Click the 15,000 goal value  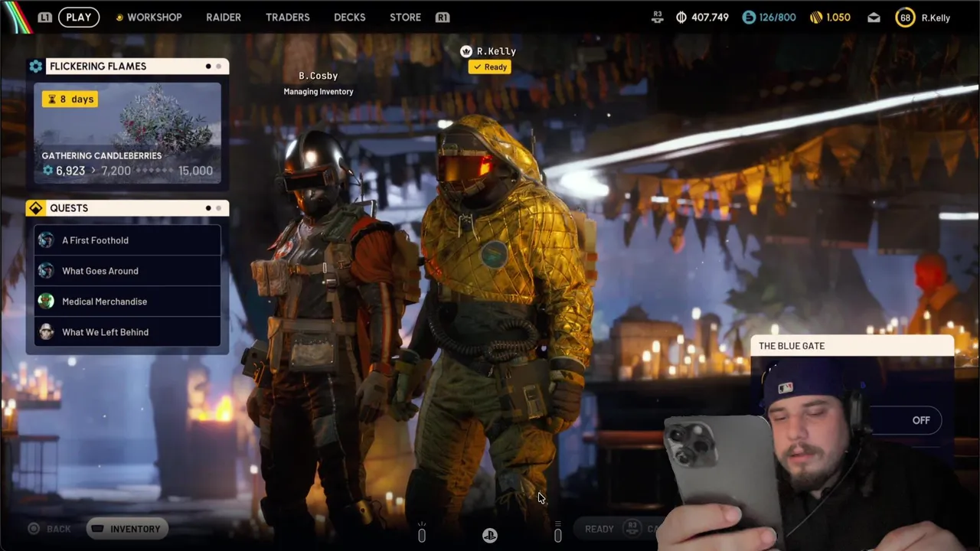pos(195,171)
